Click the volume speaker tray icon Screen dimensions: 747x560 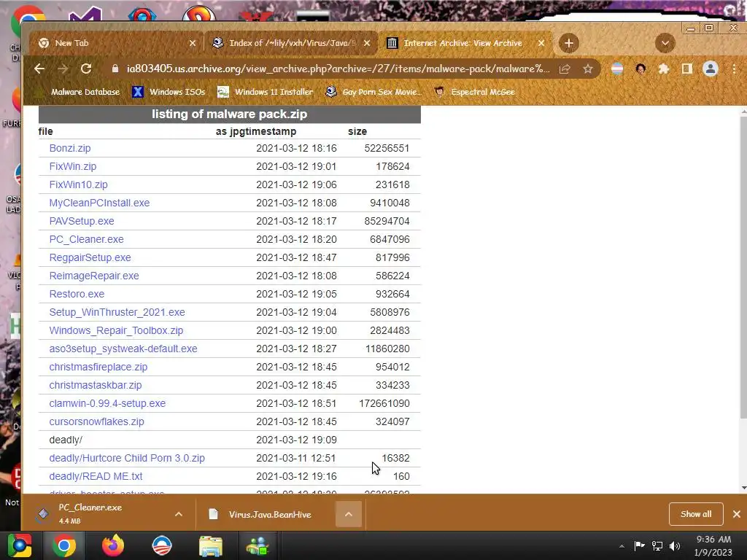click(675, 545)
